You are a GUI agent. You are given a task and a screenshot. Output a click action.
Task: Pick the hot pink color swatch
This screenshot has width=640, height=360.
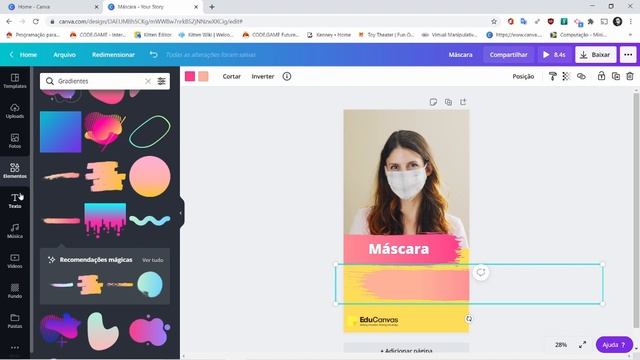pyautogui.click(x=190, y=76)
